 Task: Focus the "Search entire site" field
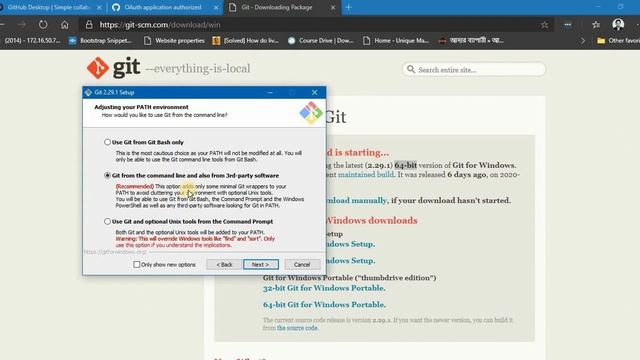tap(474, 69)
